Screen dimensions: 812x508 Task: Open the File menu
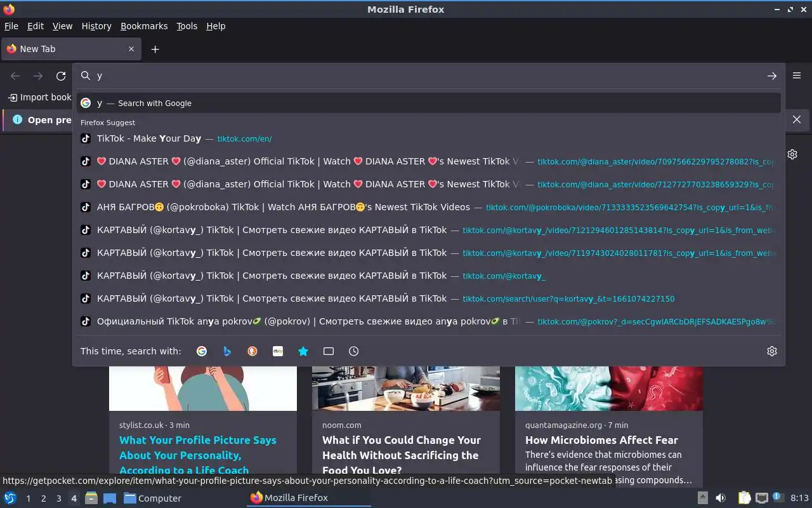tap(11, 26)
